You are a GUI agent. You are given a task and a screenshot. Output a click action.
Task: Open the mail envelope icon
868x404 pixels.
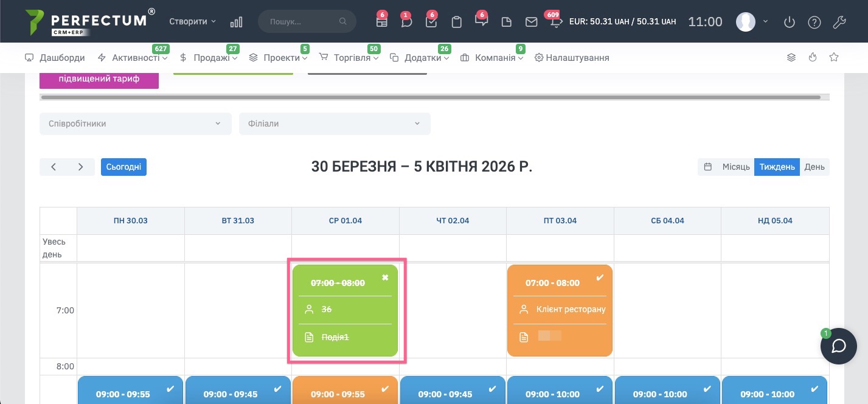coord(531,22)
